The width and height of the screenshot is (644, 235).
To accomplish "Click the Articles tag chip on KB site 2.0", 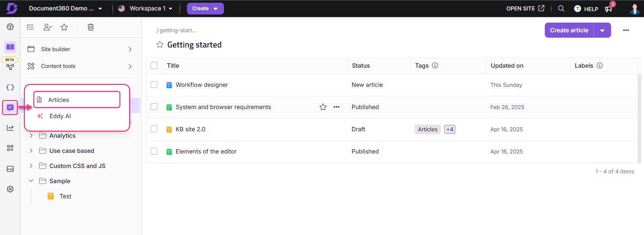I will [x=427, y=129].
